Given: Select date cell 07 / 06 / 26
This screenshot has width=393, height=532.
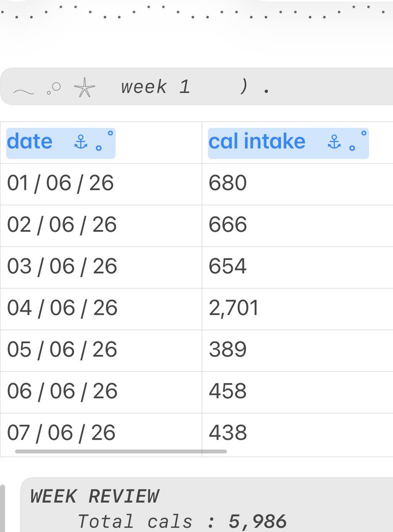Looking at the screenshot, I should [x=101, y=434].
